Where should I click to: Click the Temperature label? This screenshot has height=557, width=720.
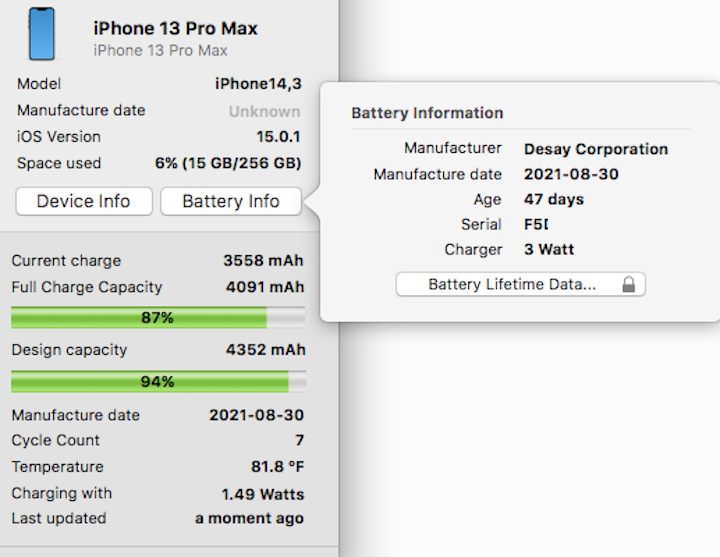(57, 467)
